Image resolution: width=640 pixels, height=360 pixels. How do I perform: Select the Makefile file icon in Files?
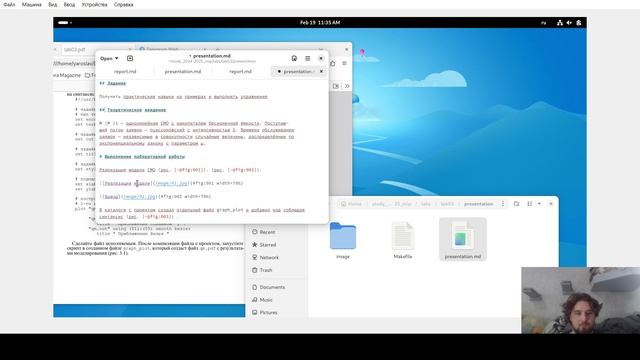click(403, 236)
